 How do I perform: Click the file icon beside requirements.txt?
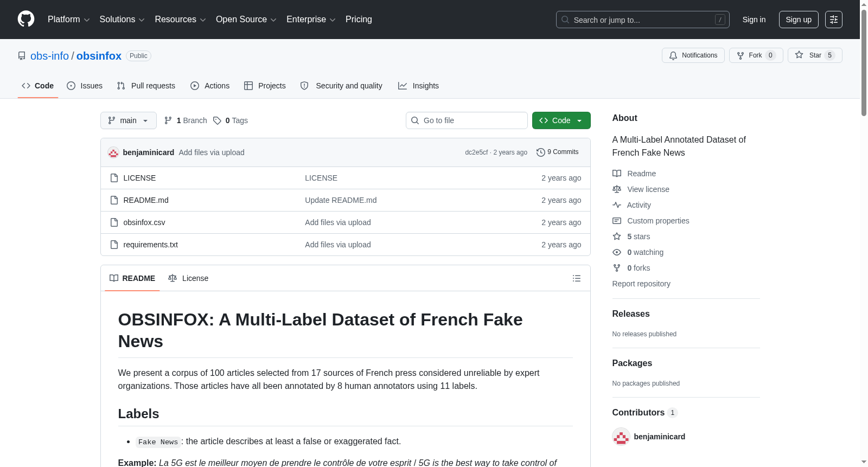point(114,245)
